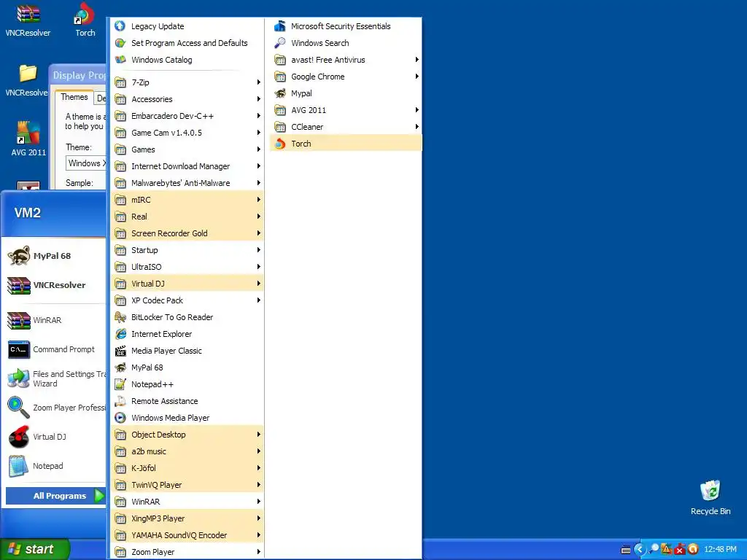This screenshot has height=560, width=747.
Task: Open Legacy Update from the programs menu
Action: tap(187, 26)
